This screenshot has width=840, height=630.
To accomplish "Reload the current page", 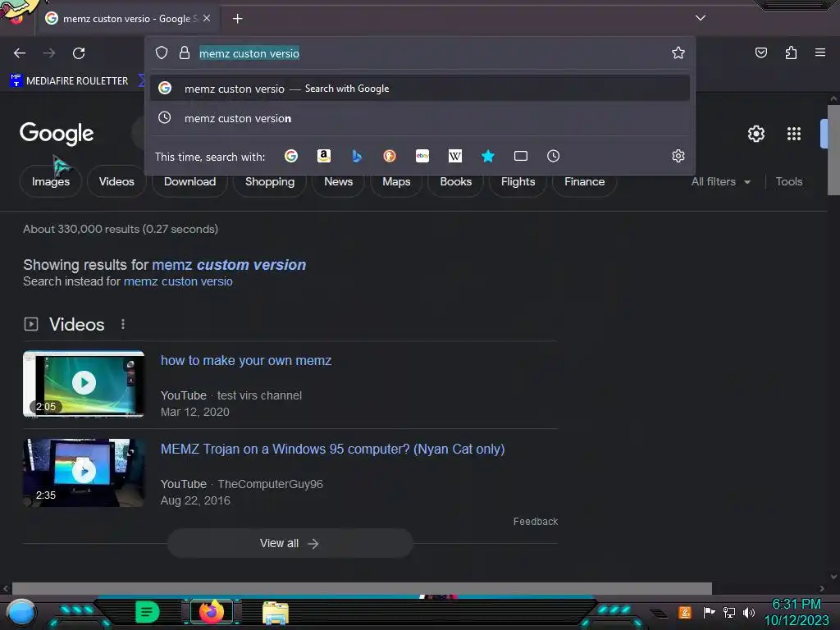I will coord(79,53).
